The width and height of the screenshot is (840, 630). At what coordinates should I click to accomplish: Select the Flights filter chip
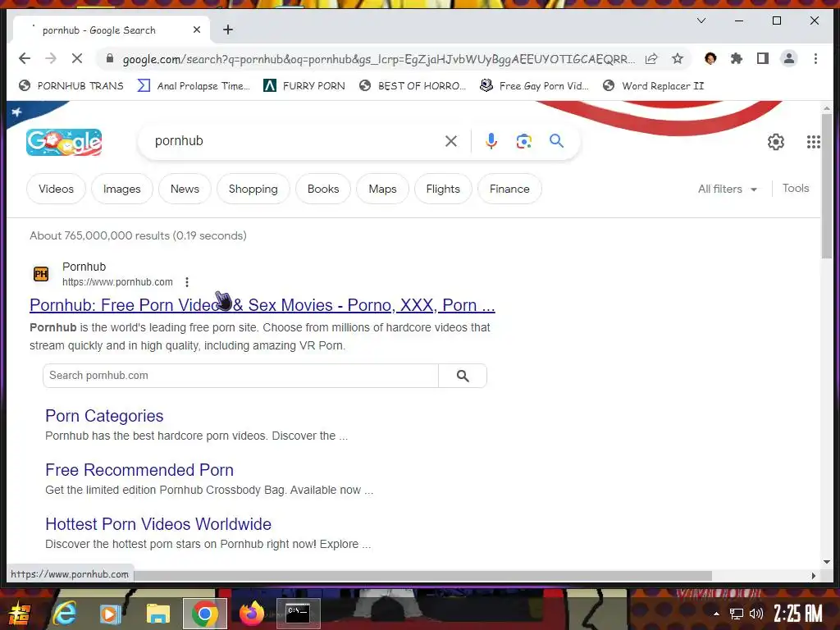click(443, 189)
